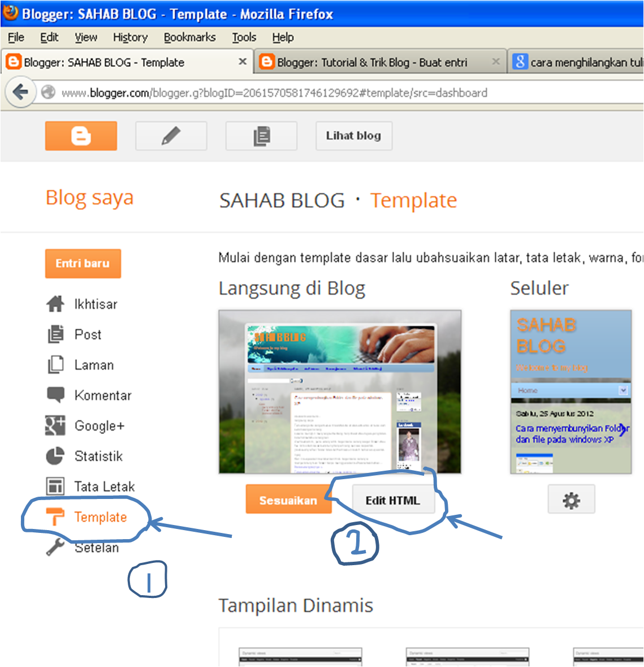This screenshot has width=644, height=667.
Task: Click the Statistik pie chart icon
Action: click(x=55, y=456)
